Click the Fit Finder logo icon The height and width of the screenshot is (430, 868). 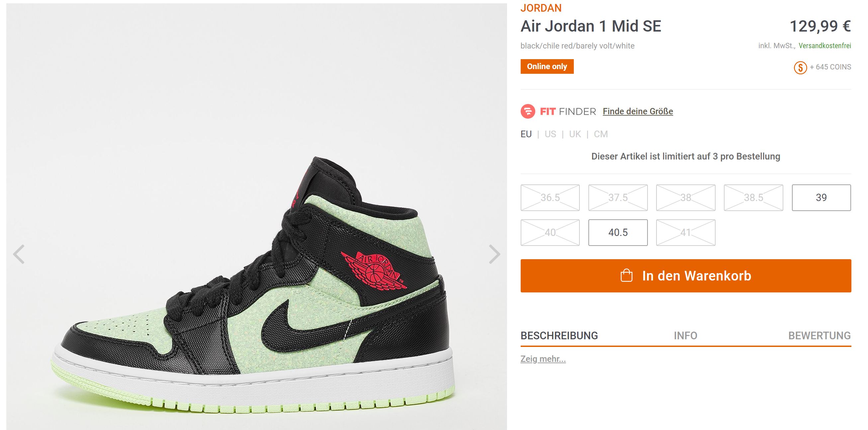pyautogui.click(x=528, y=111)
